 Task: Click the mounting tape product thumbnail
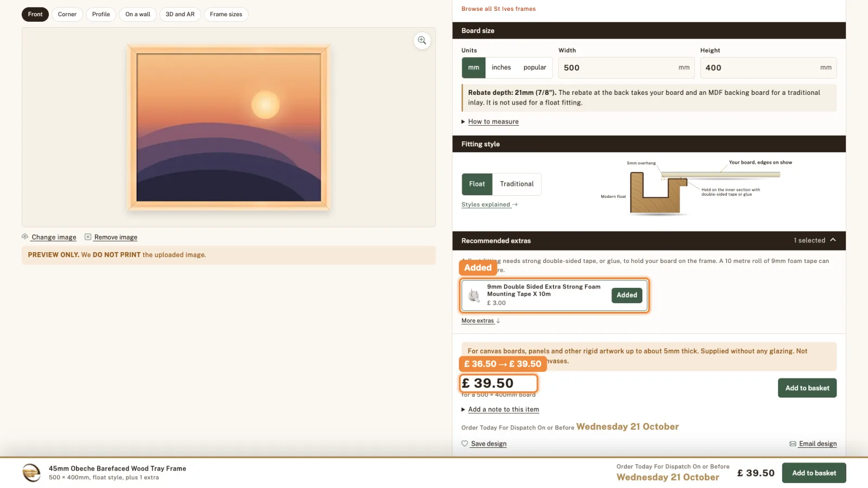point(474,295)
